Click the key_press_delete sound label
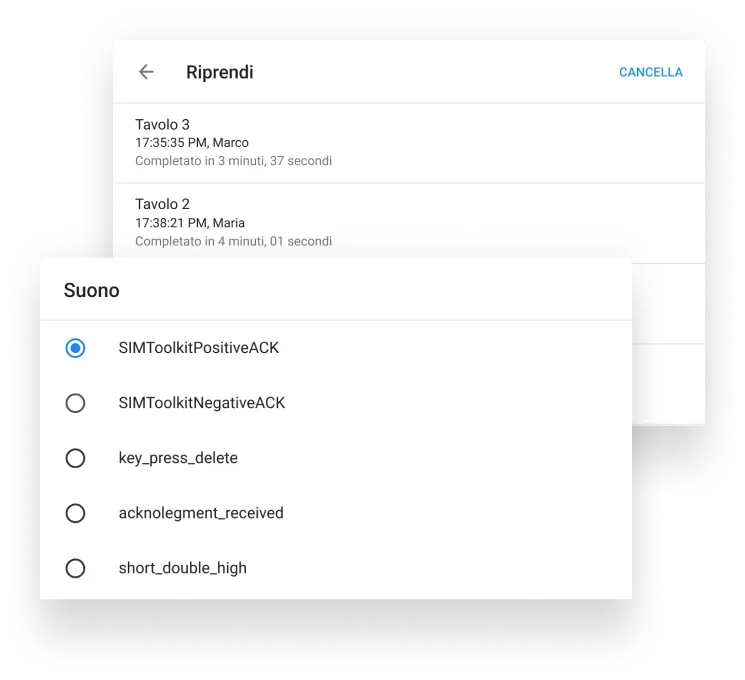 pos(177,458)
